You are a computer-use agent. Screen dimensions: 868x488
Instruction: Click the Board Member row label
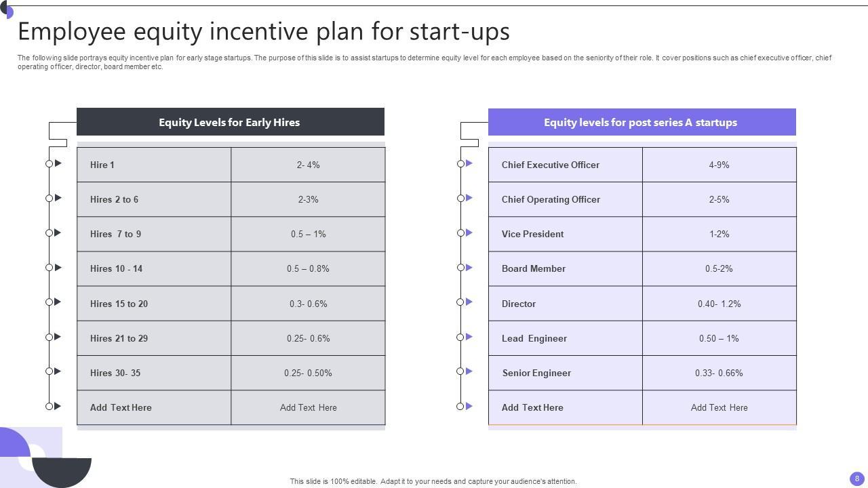coord(534,269)
